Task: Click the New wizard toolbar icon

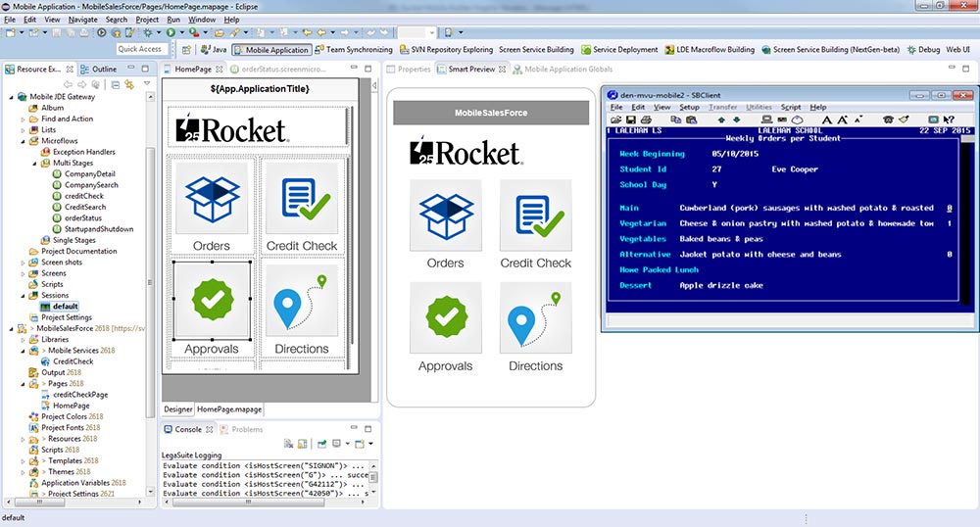Action: 11,32
